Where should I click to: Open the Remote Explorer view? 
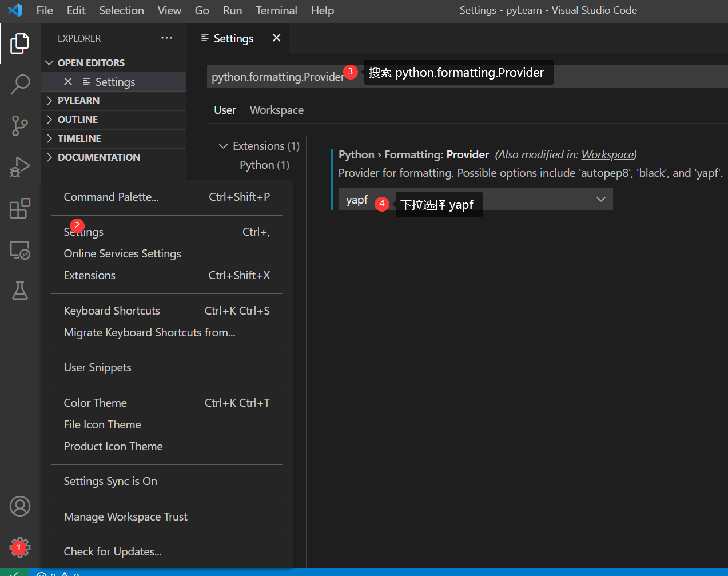pos(20,250)
